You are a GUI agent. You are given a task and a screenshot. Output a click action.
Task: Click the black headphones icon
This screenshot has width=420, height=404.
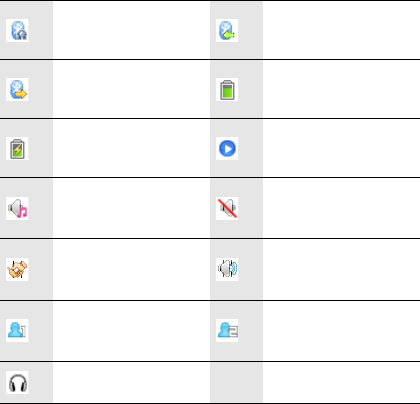(17, 382)
